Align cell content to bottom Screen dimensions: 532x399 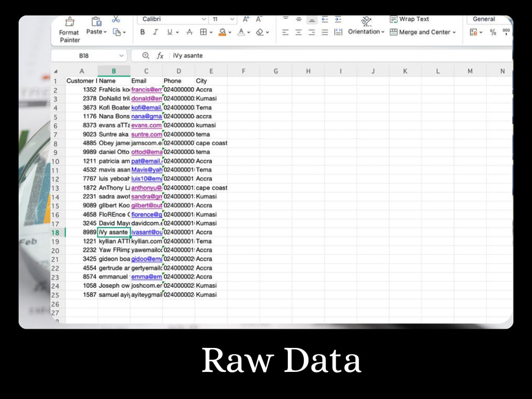311,20
